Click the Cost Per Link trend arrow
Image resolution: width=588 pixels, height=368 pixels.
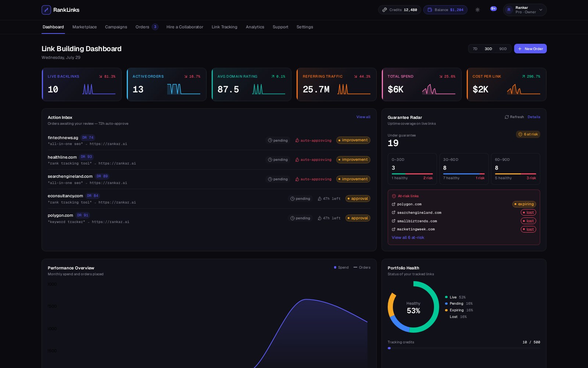[x=523, y=77]
